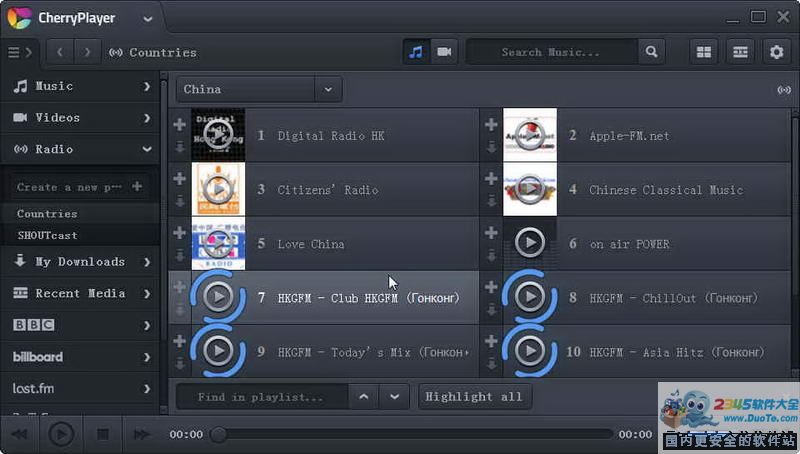Toggle video mode camera icon
800x454 pixels.
tap(444, 52)
